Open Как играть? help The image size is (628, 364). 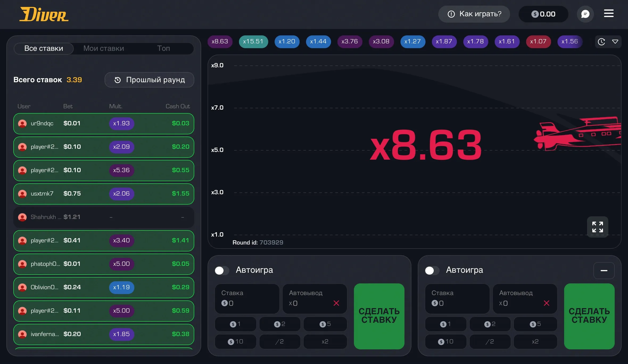tap(474, 14)
